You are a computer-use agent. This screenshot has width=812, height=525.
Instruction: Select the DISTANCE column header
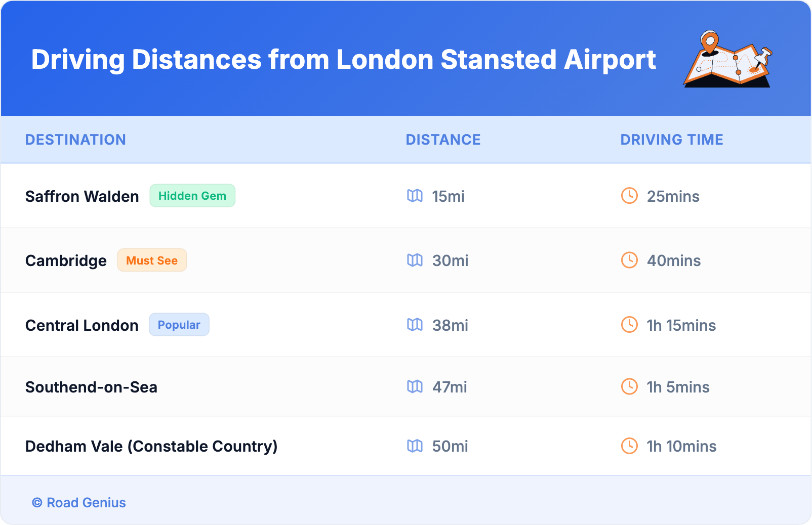[443, 140]
